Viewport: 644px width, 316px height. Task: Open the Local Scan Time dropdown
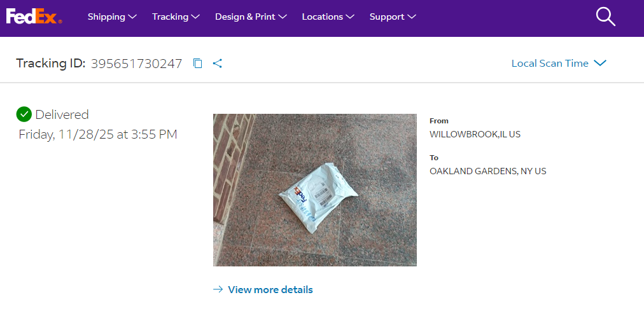tap(559, 63)
